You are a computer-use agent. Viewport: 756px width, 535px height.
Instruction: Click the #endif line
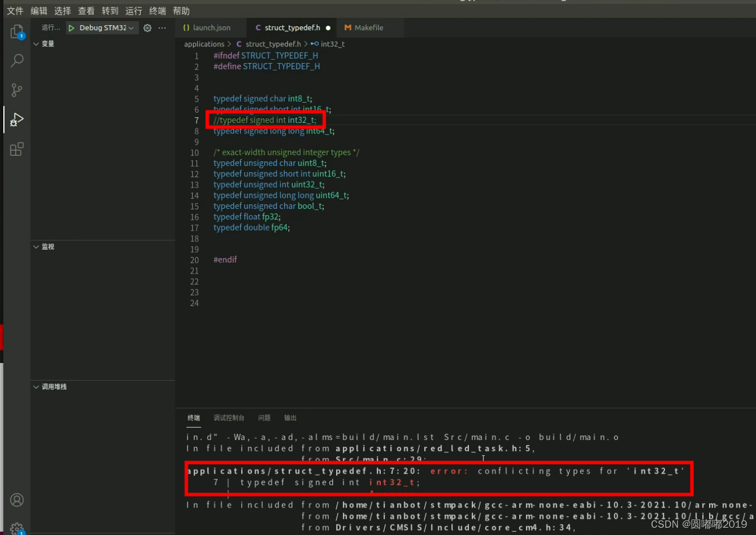pyautogui.click(x=225, y=260)
